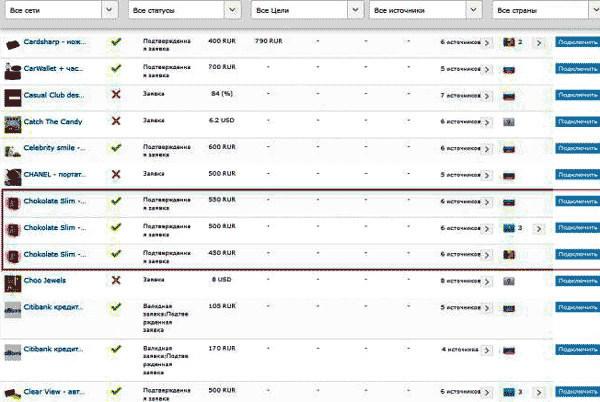Open the 'Все источники' filter dropdown

425,10
